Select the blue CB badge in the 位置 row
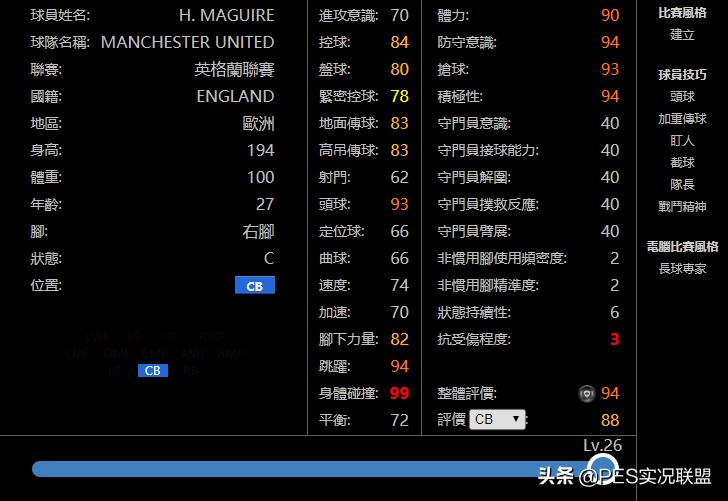The width and height of the screenshot is (728, 501). 254,285
